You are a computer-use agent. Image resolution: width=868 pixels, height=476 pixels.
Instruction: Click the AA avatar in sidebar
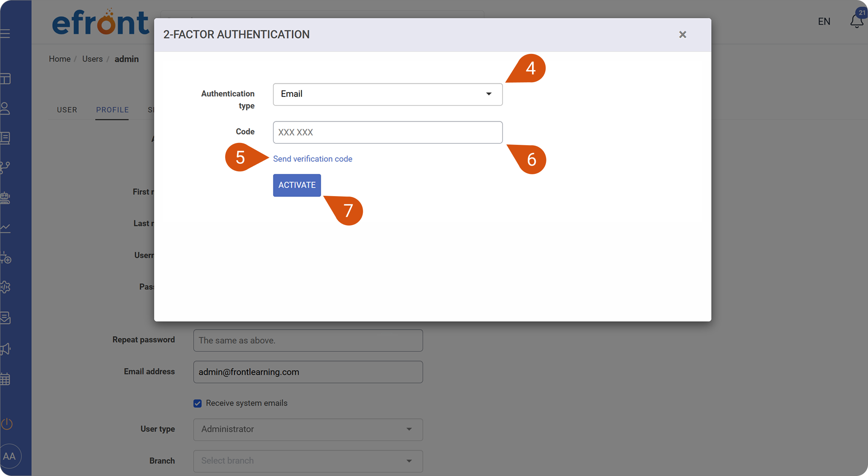(9, 456)
